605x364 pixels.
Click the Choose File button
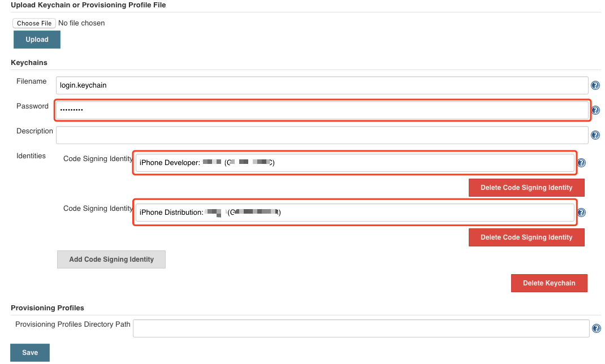pyautogui.click(x=34, y=23)
